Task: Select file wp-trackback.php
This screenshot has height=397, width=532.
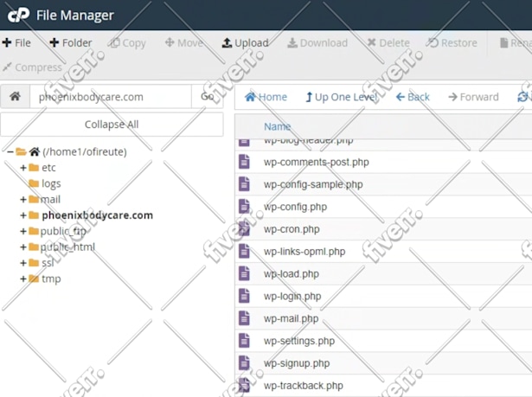Action: [304, 386]
